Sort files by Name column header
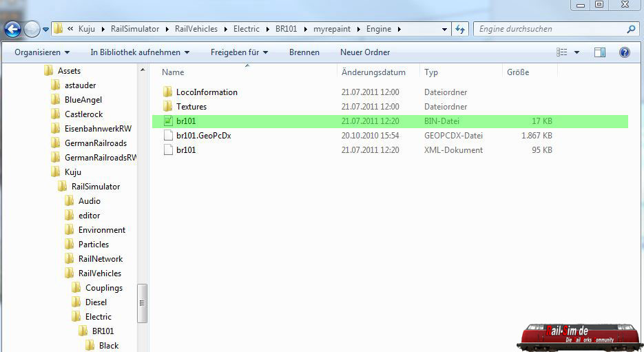 coord(172,72)
